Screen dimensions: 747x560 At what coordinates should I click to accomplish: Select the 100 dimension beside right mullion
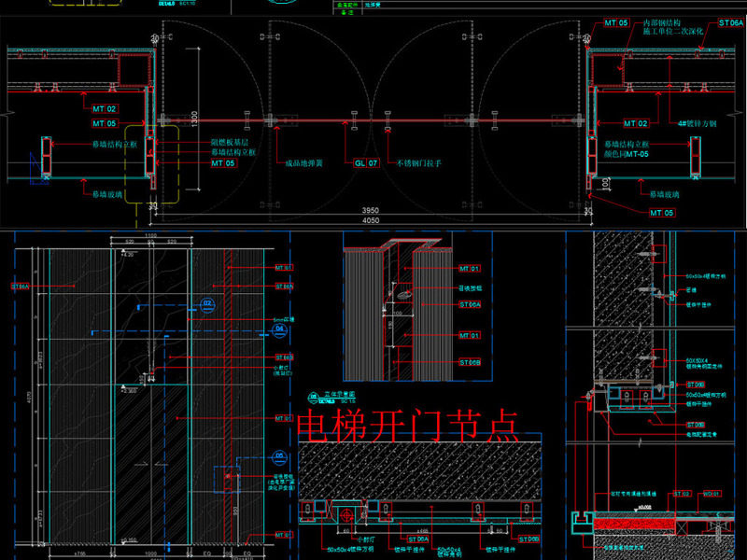pyautogui.click(x=605, y=183)
